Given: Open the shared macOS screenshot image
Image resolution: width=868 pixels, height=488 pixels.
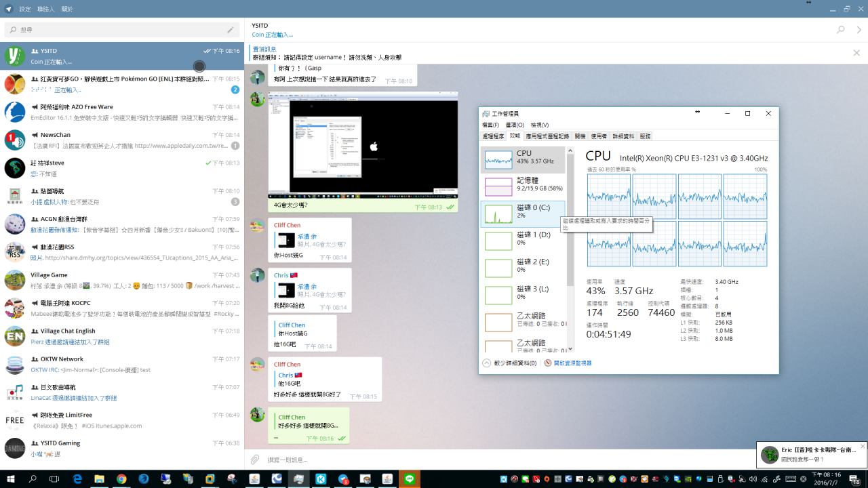Looking at the screenshot, I should 363,144.
